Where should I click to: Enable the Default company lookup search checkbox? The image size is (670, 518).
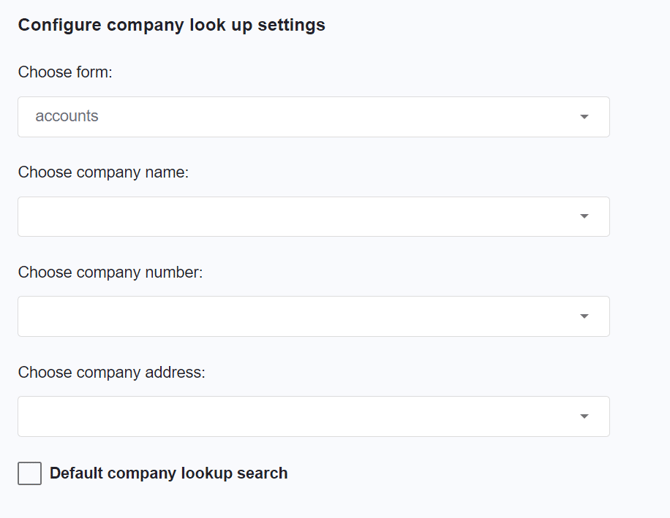point(30,473)
